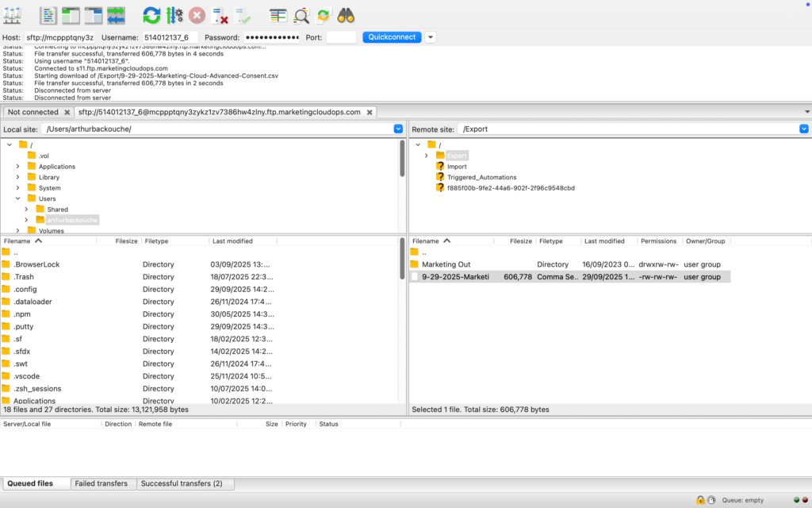Click the Quickconnect button

pyautogui.click(x=392, y=37)
